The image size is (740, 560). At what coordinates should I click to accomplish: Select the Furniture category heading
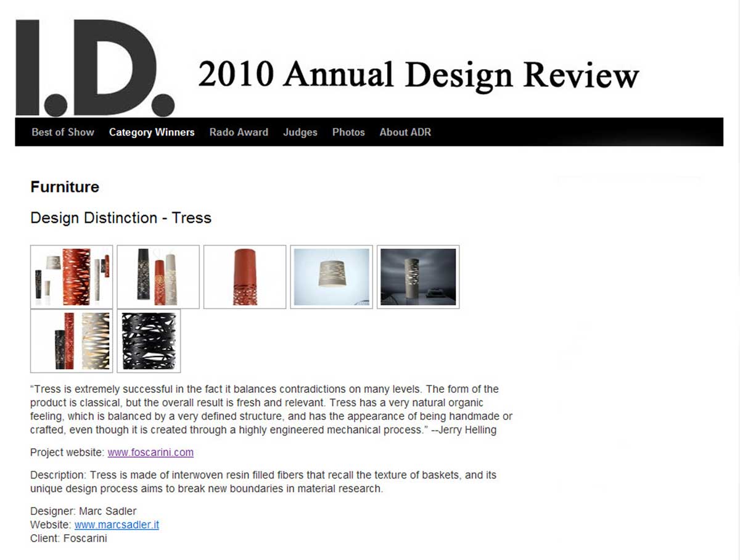tap(65, 187)
